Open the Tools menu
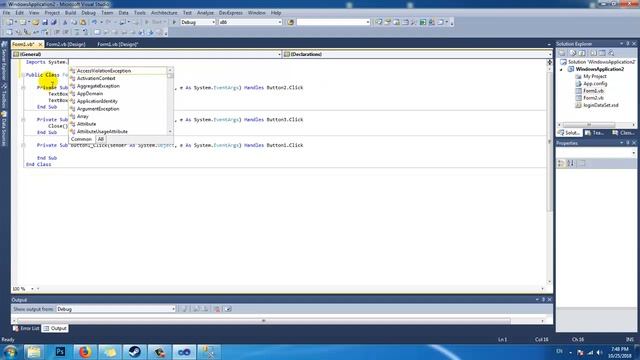 coord(140,13)
